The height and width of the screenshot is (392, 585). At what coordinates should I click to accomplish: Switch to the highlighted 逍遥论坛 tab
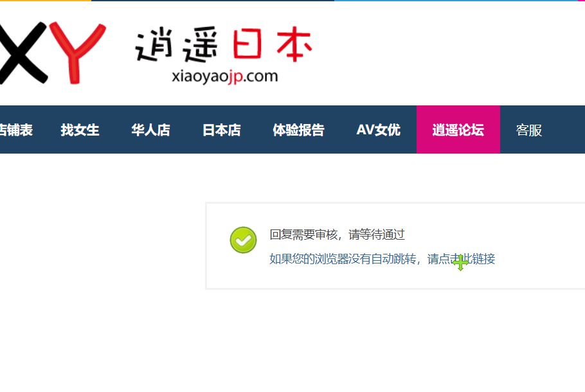[x=458, y=130]
